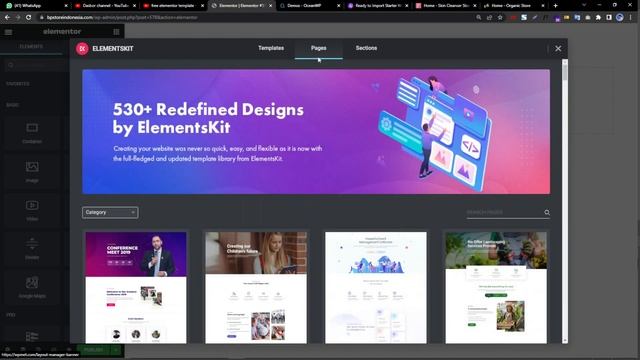Switch to the Demos - OceanWP tab
640x360 pixels.
309,6
